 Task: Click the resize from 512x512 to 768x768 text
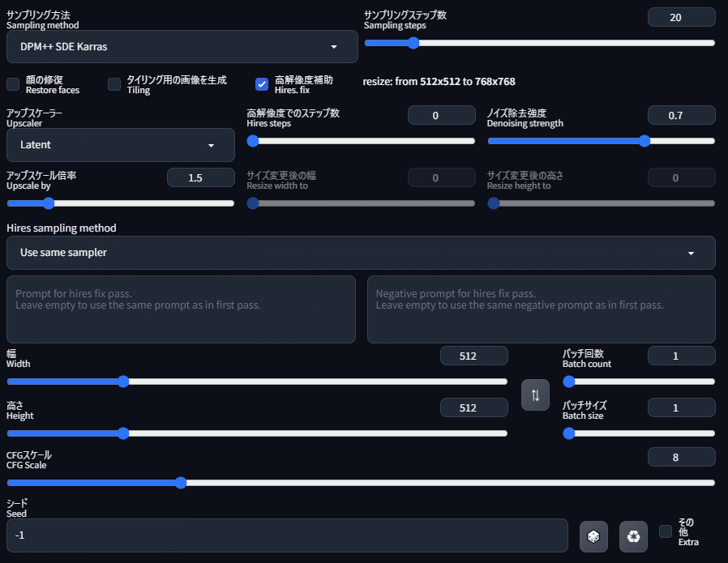click(439, 82)
